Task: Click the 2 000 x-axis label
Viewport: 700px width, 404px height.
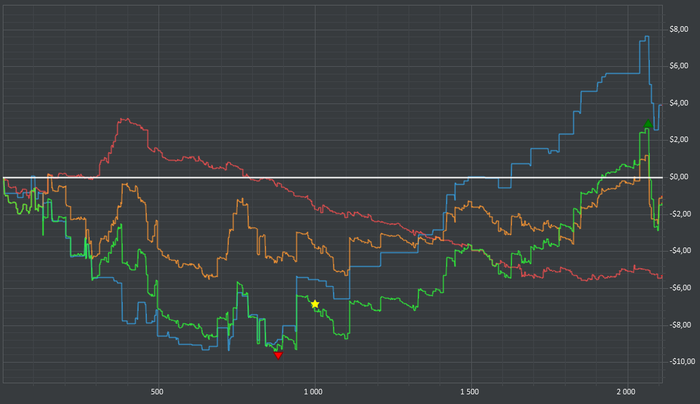Action: tap(626, 392)
